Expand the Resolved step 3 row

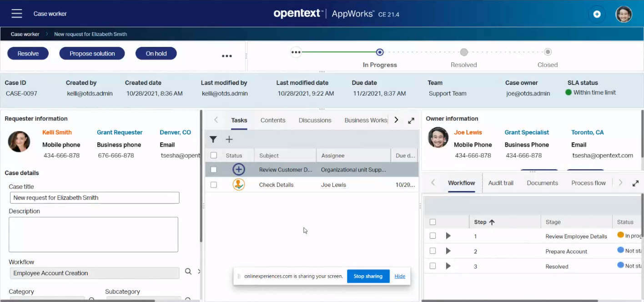(448, 266)
